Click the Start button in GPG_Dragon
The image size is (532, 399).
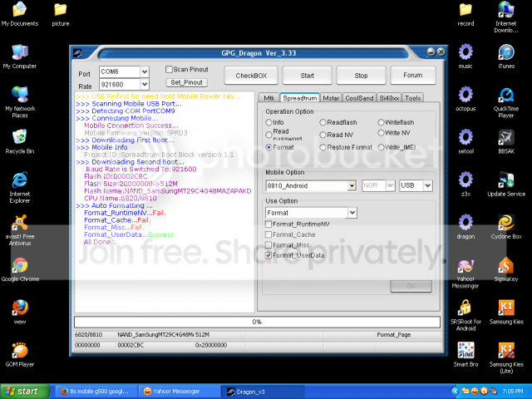(307, 76)
